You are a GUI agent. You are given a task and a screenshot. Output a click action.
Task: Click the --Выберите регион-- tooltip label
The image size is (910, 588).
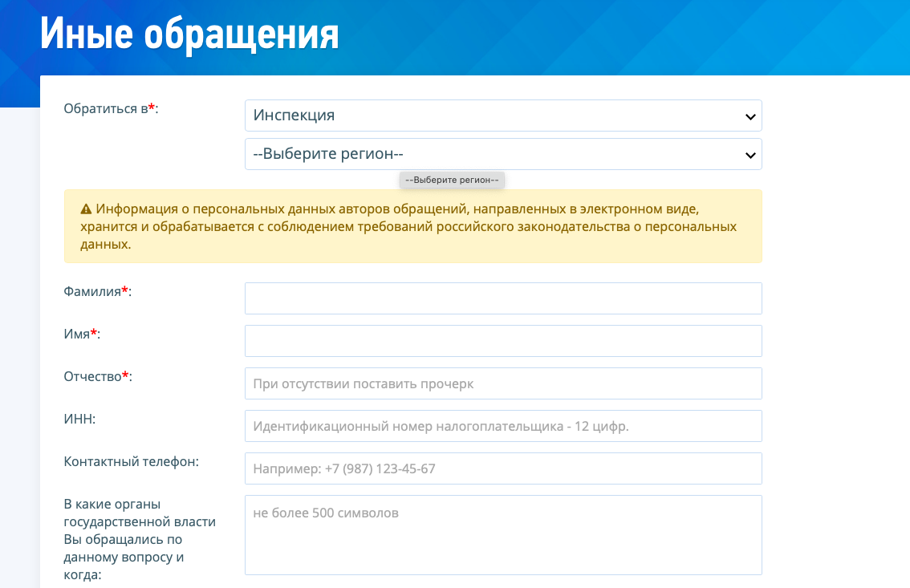click(x=452, y=180)
